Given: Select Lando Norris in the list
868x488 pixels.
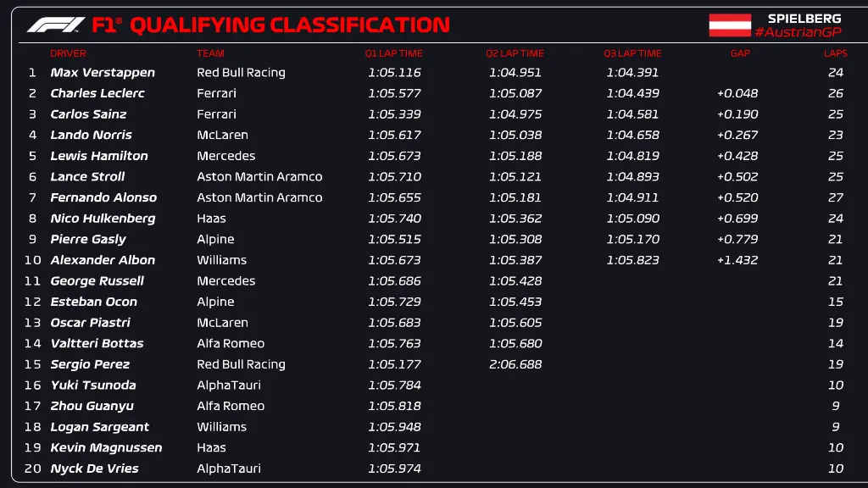Looking at the screenshot, I should coord(91,135).
